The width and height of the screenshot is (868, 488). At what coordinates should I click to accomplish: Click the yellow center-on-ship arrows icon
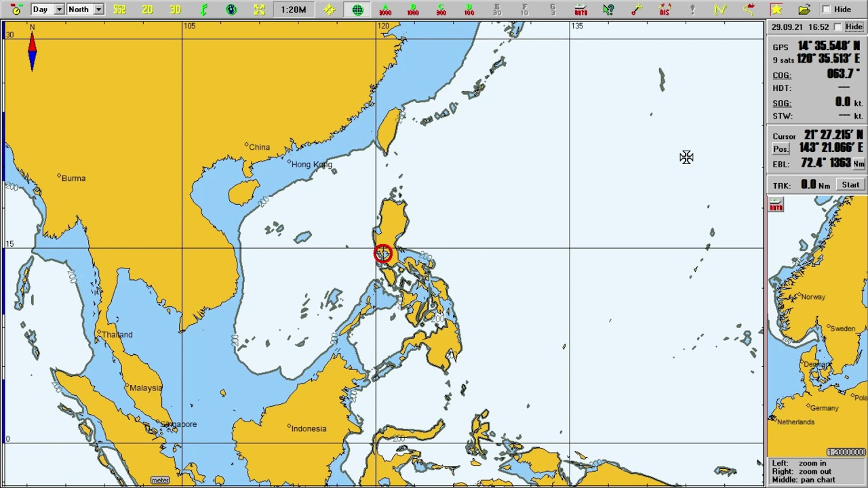[x=329, y=9]
